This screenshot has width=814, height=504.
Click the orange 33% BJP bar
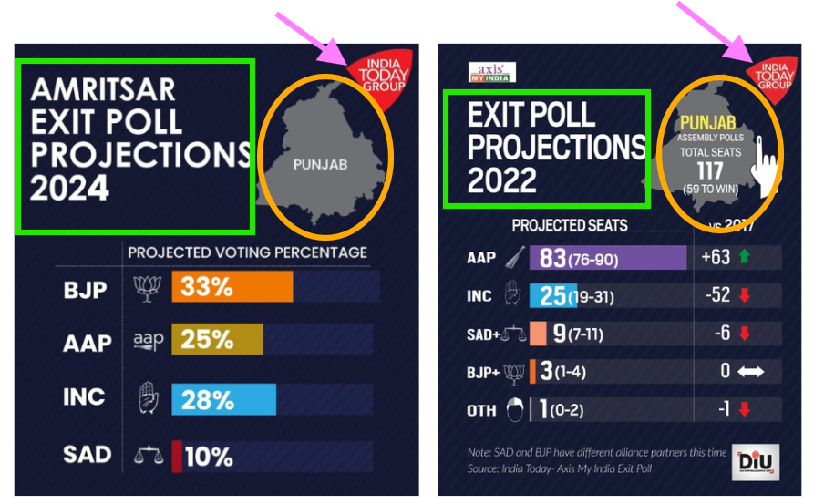point(232,287)
